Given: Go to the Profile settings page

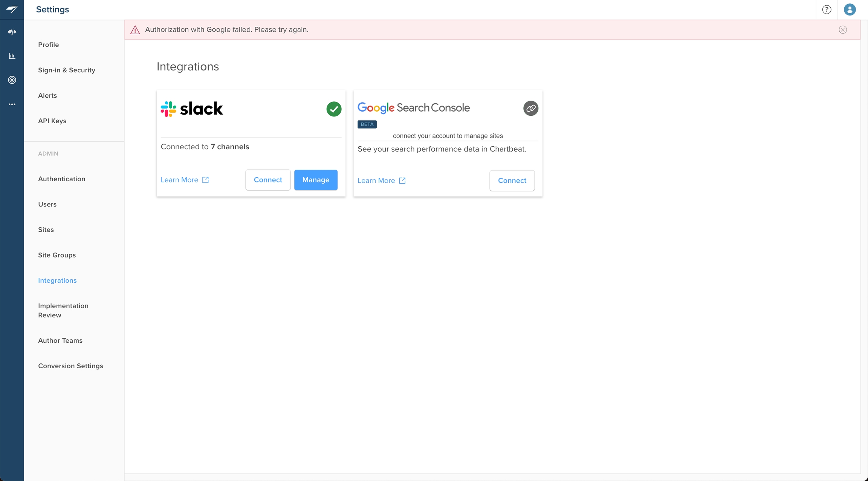Looking at the screenshot, I should (x=48, y=45).
